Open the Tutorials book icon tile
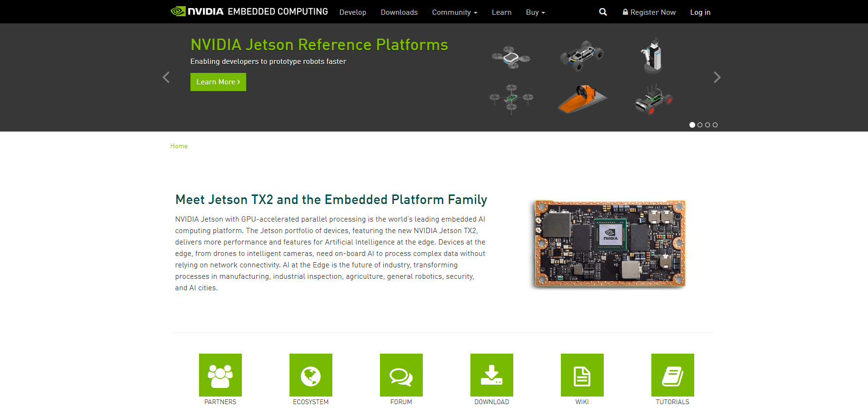Viewport: 868px width, 418px height. coord(673,375)
